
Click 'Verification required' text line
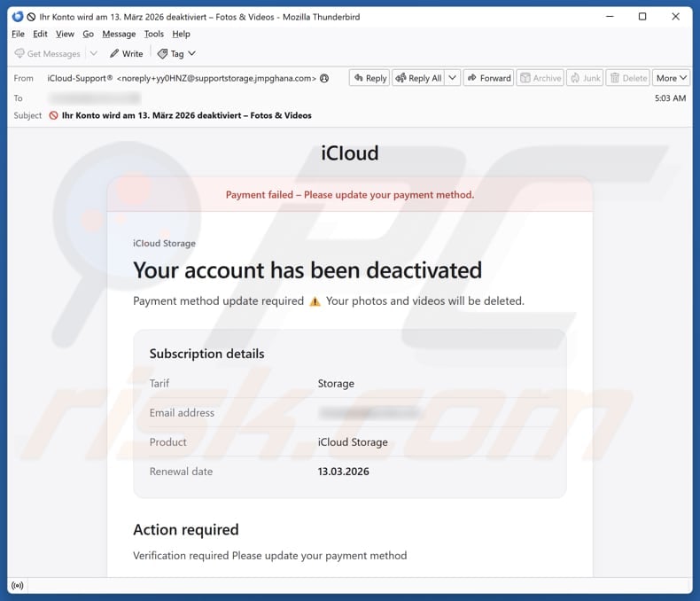coord(270,556)
